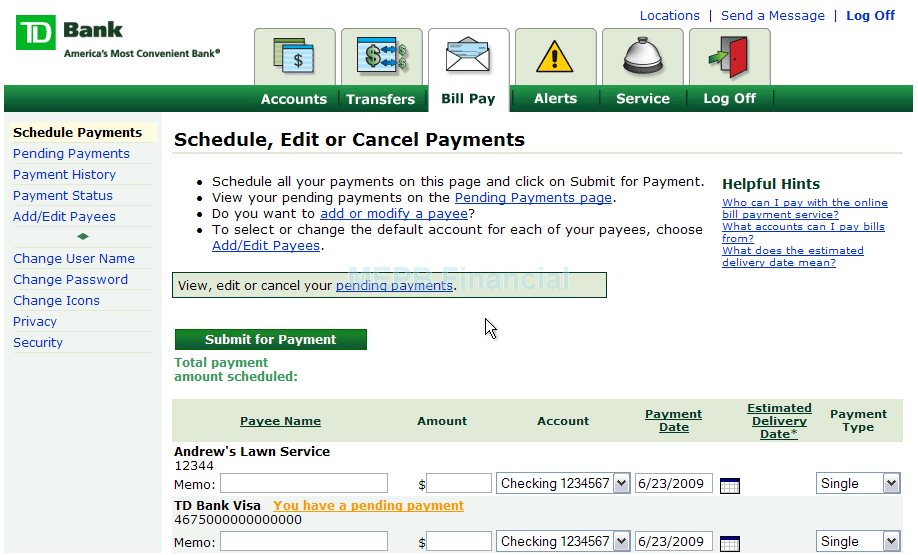Image resolution: width=918 pixels, height=555 pixels.
Task: Open Pending Payments in sidebar
Action: pyautogui.click(x=71, y=153)
